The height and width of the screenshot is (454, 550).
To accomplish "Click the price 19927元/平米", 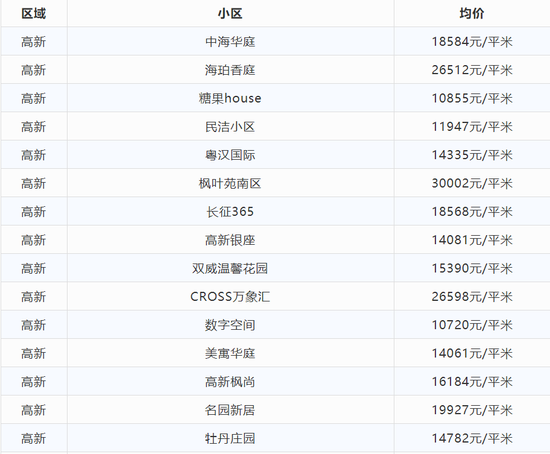I will [472, 410].
